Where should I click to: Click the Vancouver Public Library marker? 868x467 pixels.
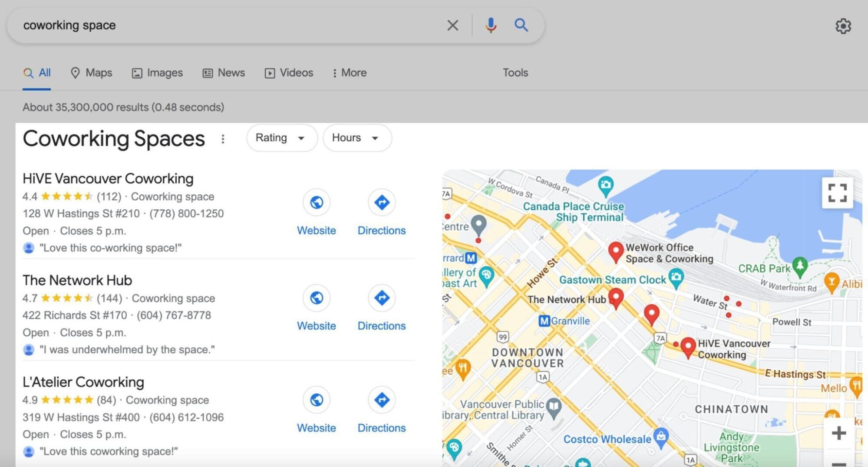pos(554,408)
